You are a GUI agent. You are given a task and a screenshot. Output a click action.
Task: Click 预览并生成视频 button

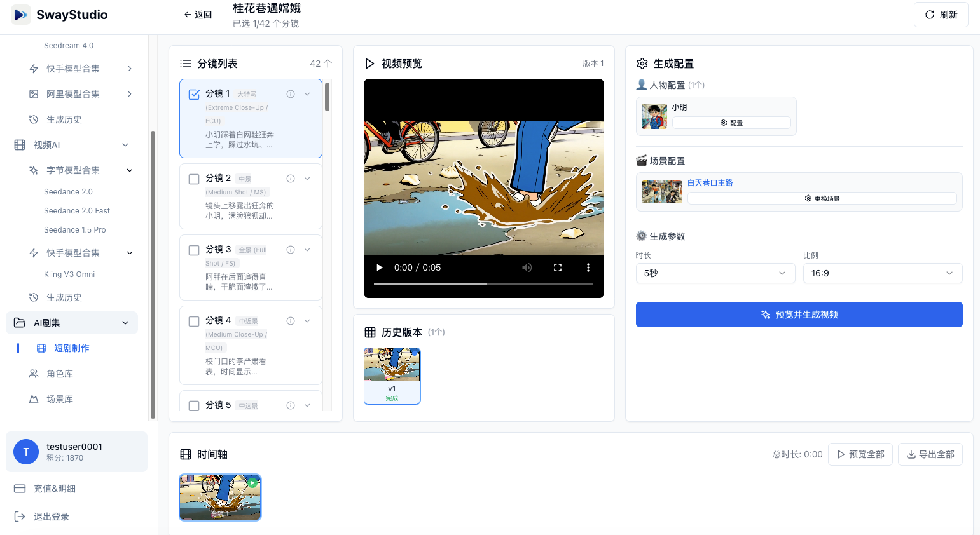pos(799,315)
